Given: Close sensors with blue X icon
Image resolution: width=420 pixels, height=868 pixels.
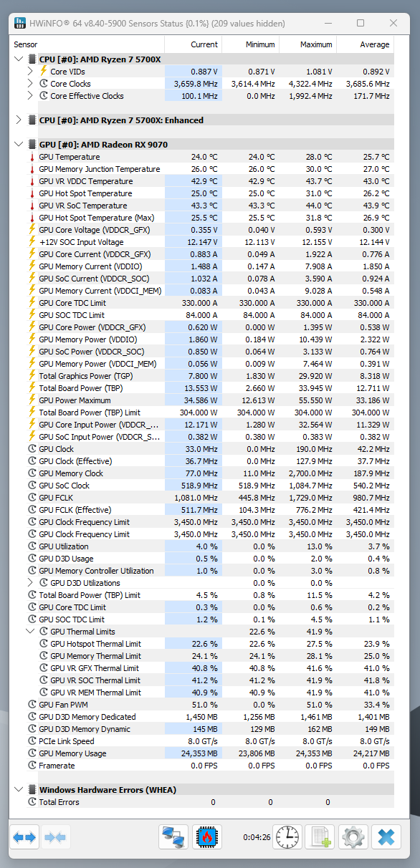Looking at the screenshot, I should coord(386,836).
